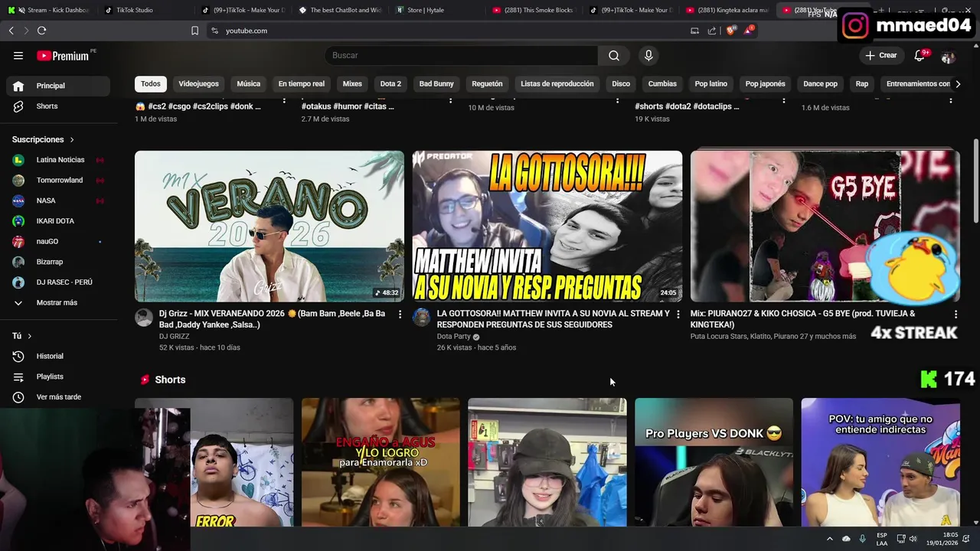Open Principal home in the sidebar
The width and height of the screenshot is (980, 551).
coord(58,86)
